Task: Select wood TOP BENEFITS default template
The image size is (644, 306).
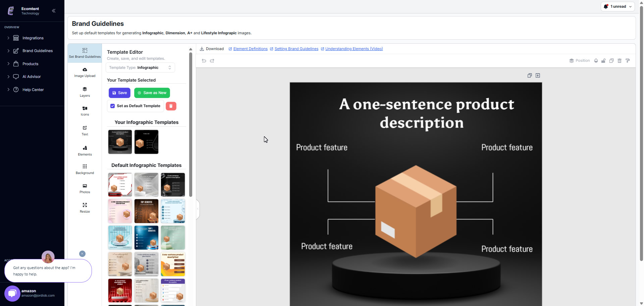Action: 146,211
